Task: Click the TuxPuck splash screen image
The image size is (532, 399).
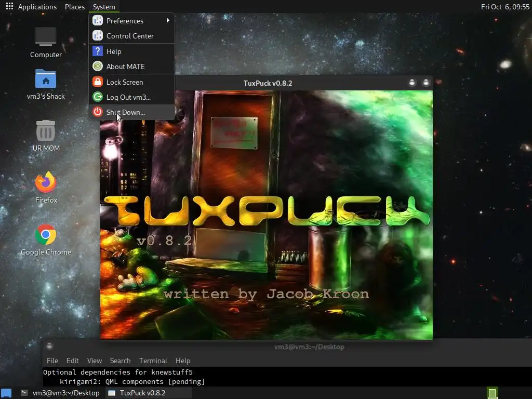Action: tap(267, 215)
